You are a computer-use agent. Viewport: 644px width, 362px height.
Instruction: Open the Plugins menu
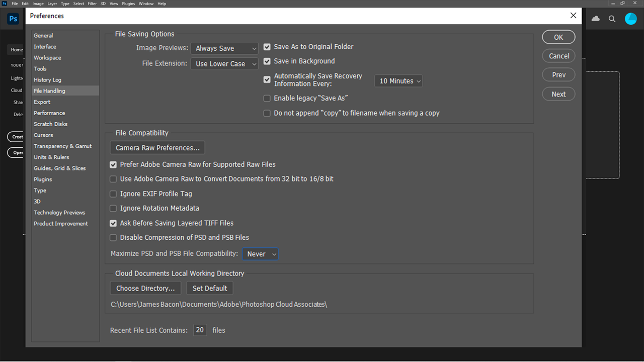(128, 4)
